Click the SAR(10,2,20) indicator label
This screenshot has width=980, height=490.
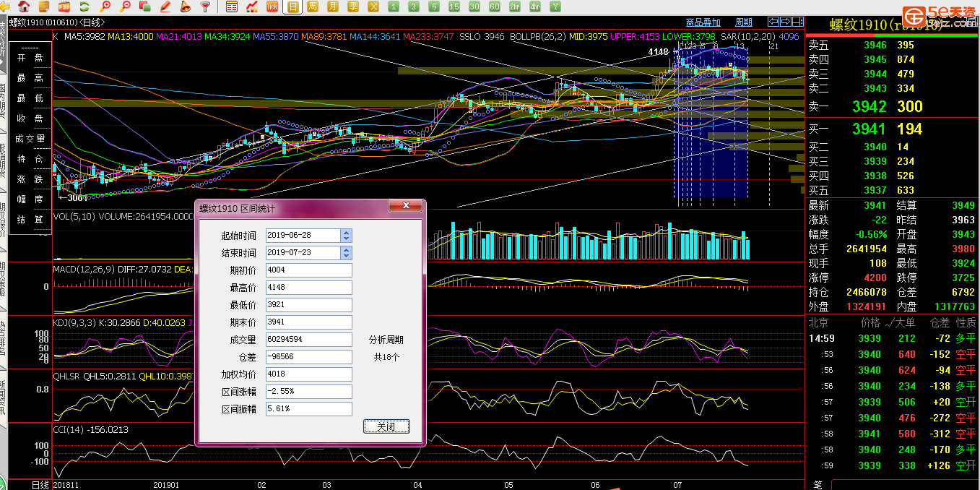tap(750, 35)
